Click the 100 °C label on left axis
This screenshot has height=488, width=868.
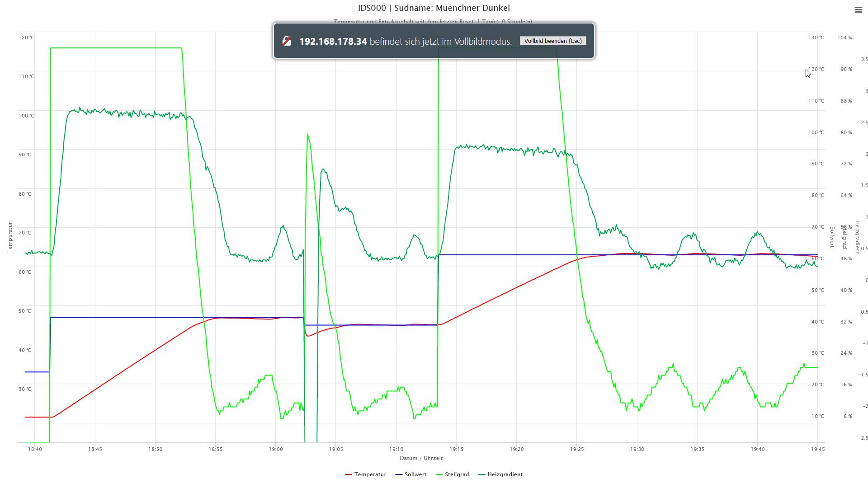26,116
